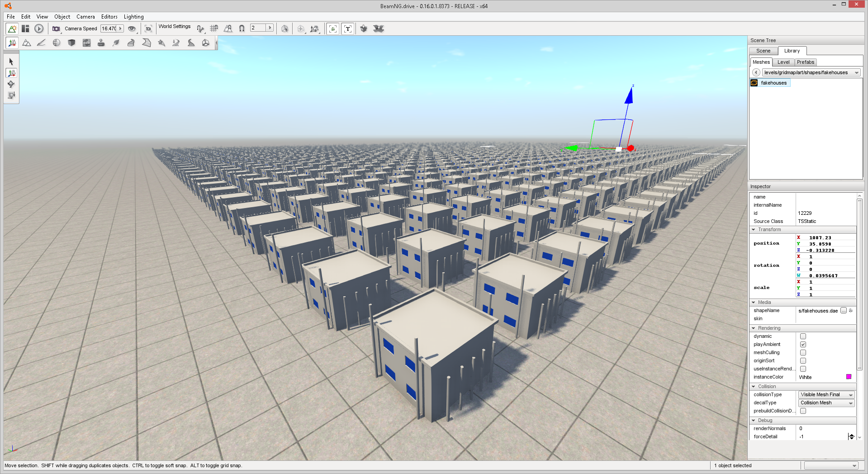Select the Sketch Tool cube icon

pos(71,43)
